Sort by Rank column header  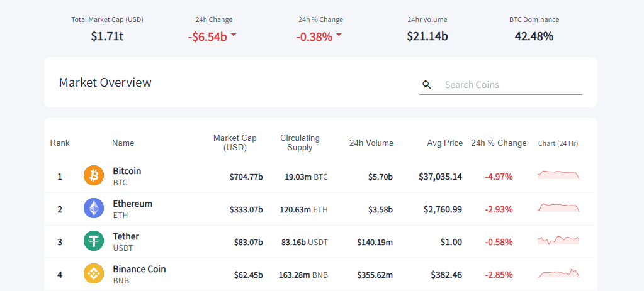60,143
